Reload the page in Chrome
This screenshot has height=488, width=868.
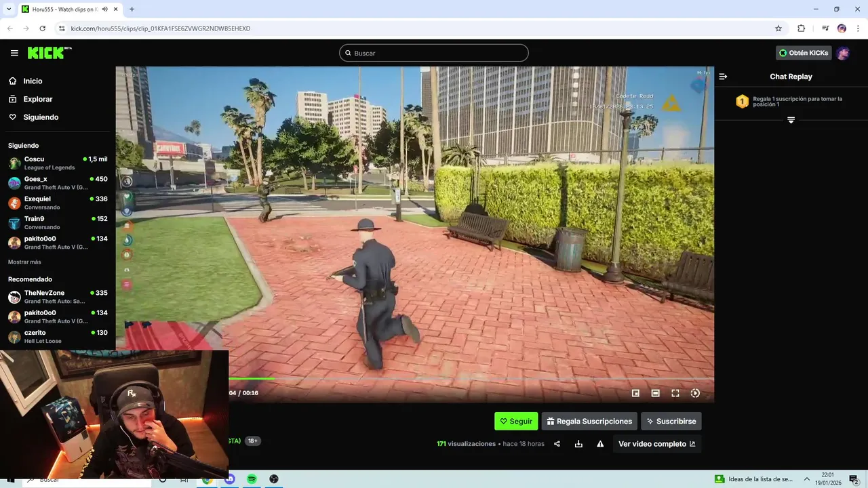click(x=42, y=28)
